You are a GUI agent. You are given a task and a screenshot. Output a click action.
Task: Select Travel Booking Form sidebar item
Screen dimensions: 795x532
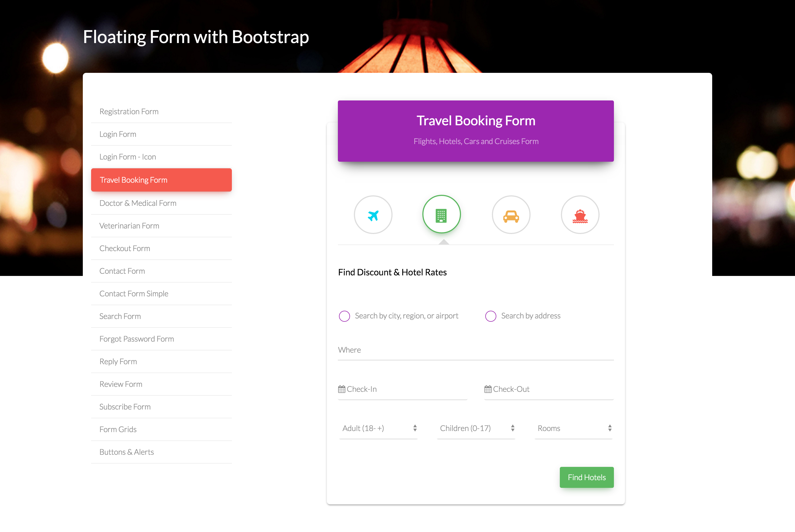161,180
